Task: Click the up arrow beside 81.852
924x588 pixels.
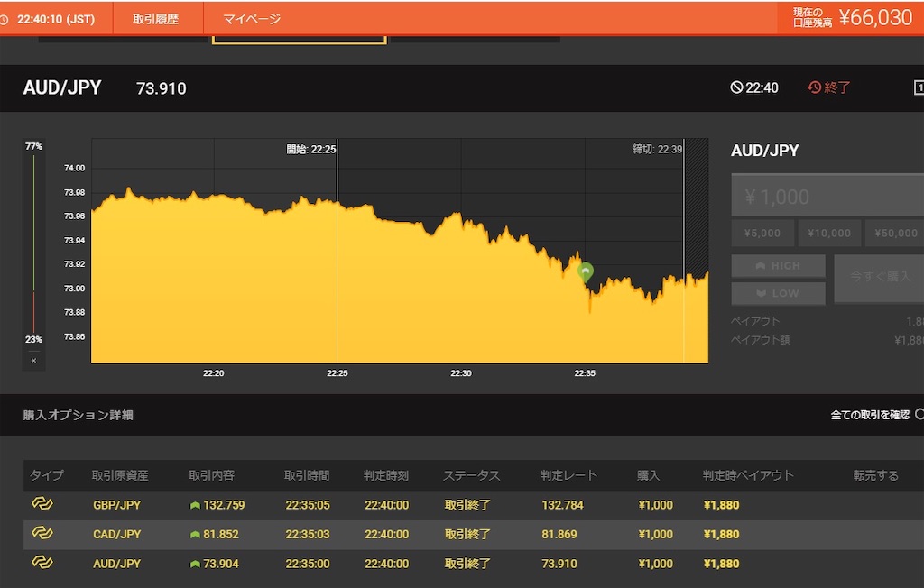Action: 195,535
